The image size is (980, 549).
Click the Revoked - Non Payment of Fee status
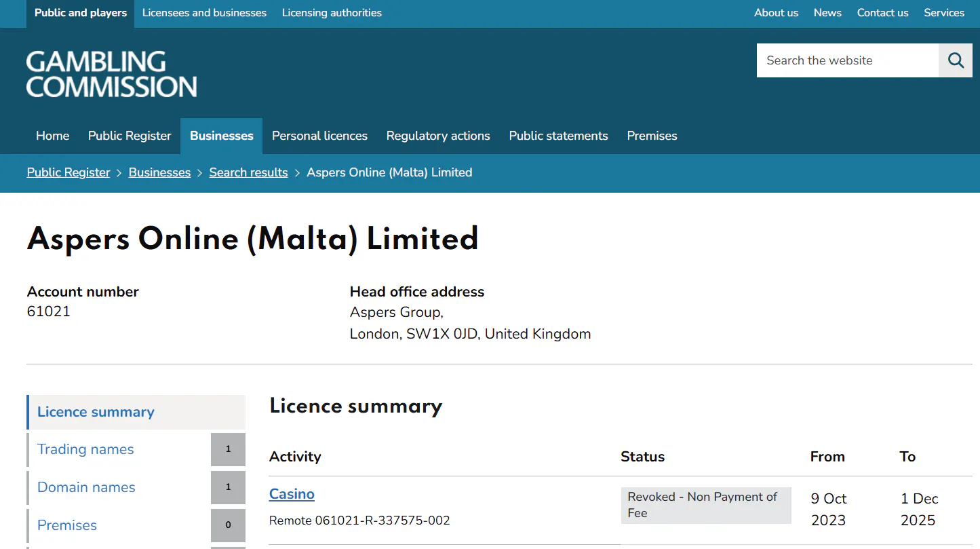706,505
